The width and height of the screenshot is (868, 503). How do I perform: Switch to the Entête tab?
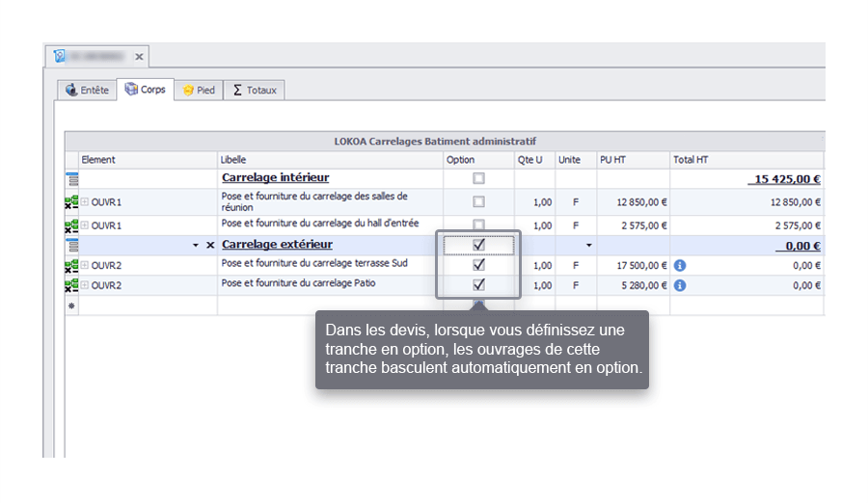click(x=87, y=91)
